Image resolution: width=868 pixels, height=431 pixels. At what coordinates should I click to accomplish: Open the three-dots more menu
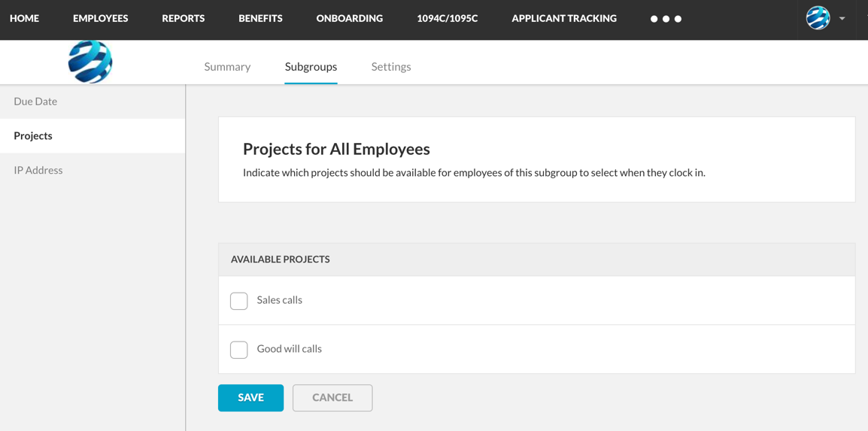[666, 19]
